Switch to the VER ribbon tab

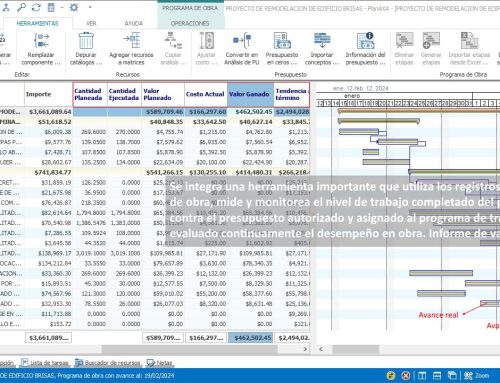[91, 23]
